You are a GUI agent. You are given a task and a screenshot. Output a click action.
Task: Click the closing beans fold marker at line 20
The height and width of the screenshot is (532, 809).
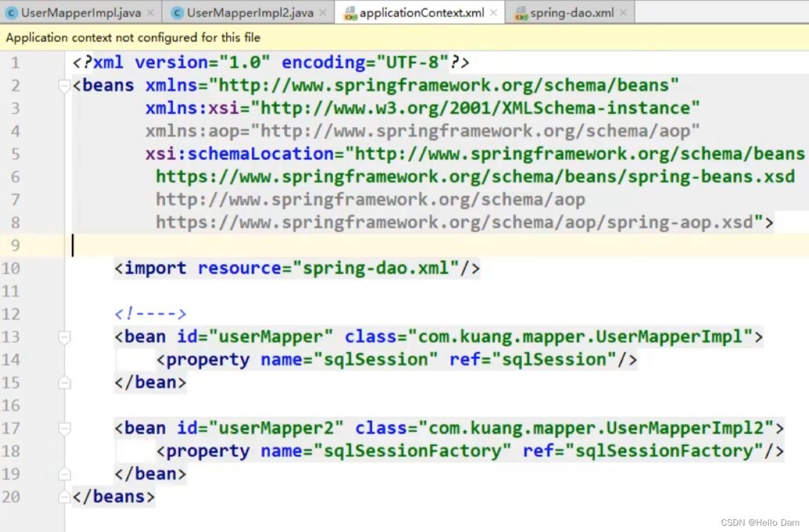[x=64, y=497]
